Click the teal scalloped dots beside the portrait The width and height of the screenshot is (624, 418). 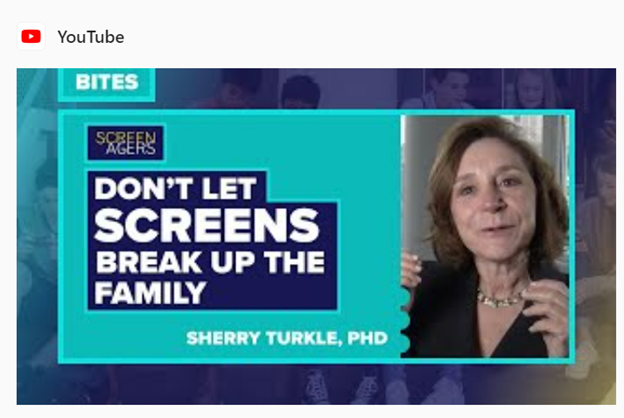404,320
